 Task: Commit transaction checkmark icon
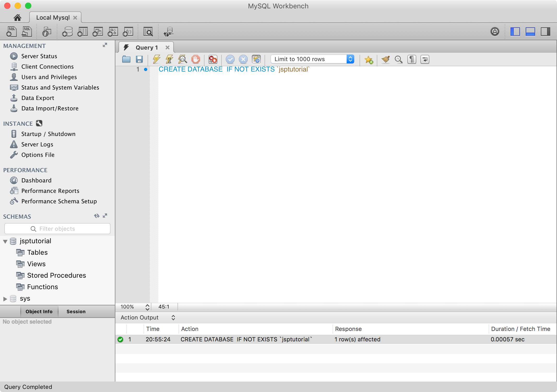click(x=230, y=59)
